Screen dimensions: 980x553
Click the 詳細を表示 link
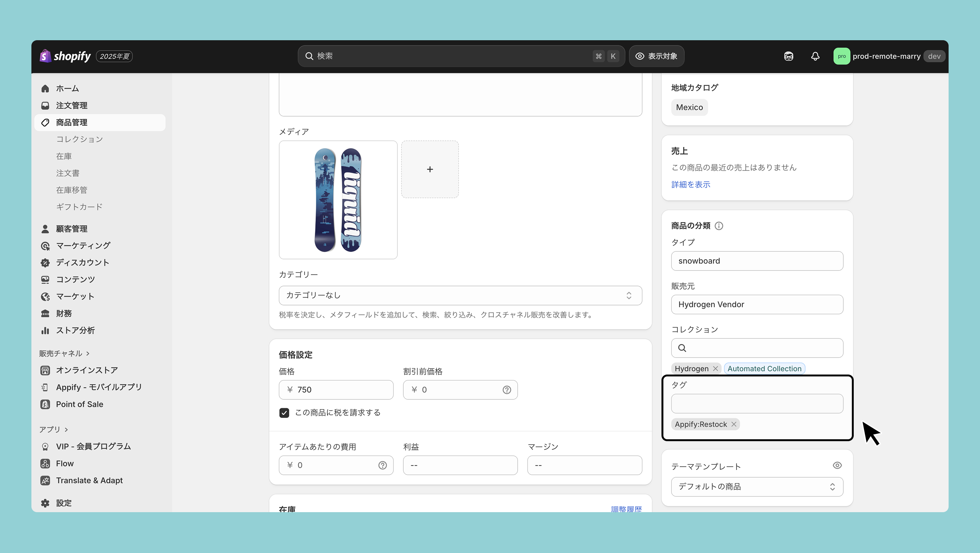pos(690,184)
